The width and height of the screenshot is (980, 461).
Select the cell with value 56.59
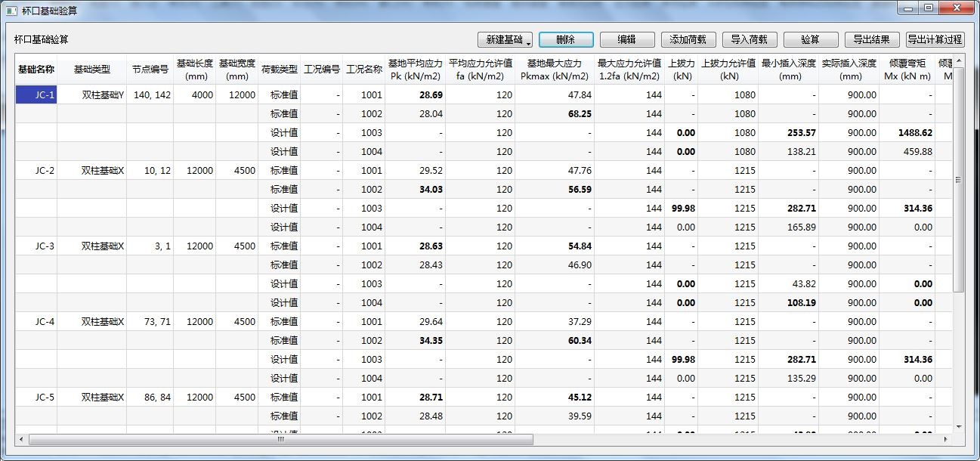pyautogui.click(x=554, y=190)
